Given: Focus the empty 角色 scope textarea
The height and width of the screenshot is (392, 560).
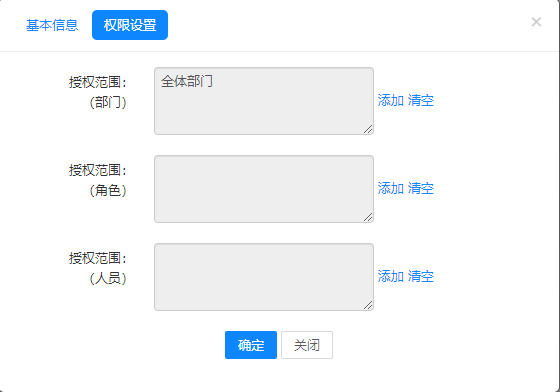Looking at the screenshot, I should pyautogui.click(x=264, y=189).
